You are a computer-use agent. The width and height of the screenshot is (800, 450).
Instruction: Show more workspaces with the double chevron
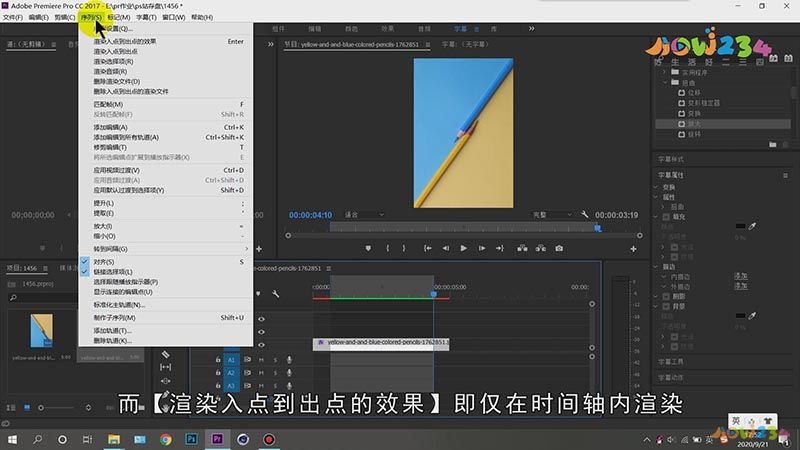point(532,29)
